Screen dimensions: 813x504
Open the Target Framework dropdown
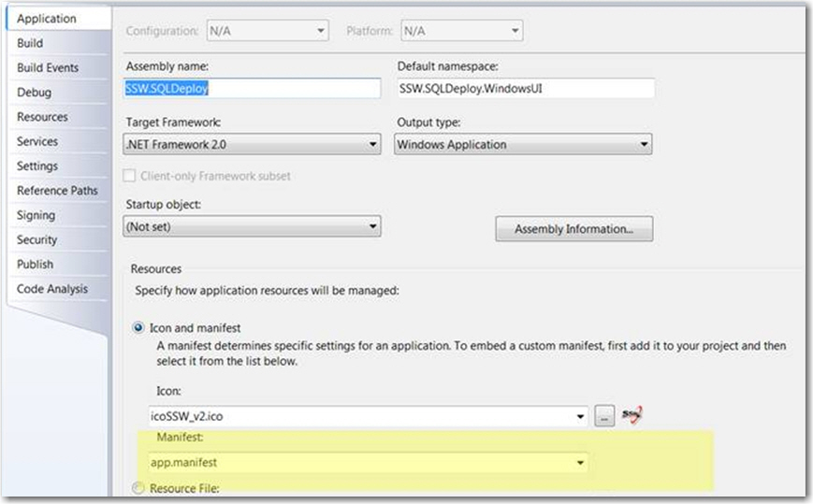coord(253,145)
